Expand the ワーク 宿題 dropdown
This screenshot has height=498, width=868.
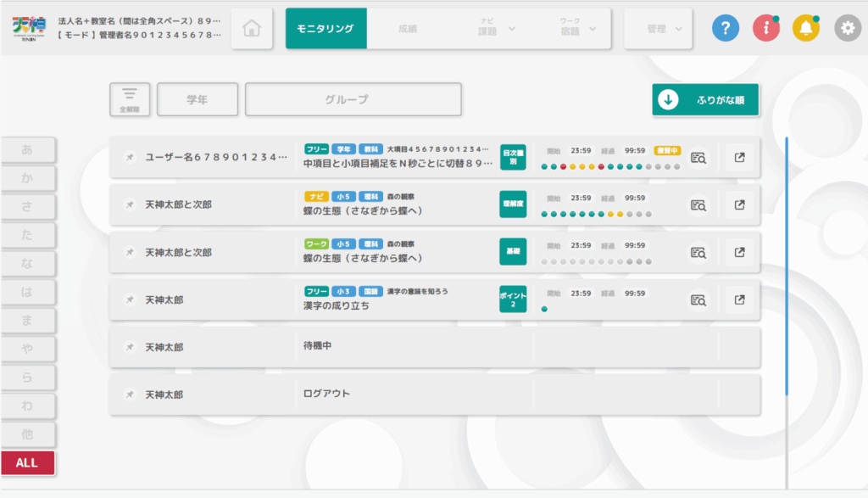[x=577, y=29]
